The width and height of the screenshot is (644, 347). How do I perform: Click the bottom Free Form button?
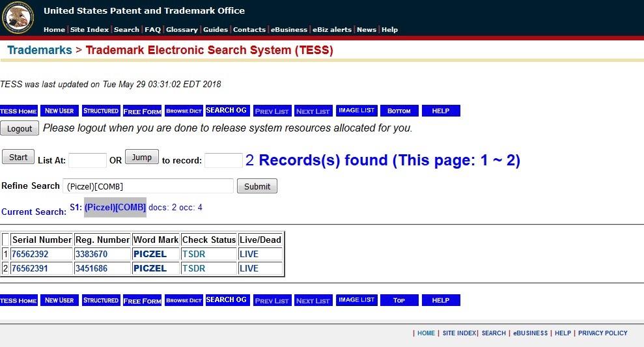coord(143,300)
